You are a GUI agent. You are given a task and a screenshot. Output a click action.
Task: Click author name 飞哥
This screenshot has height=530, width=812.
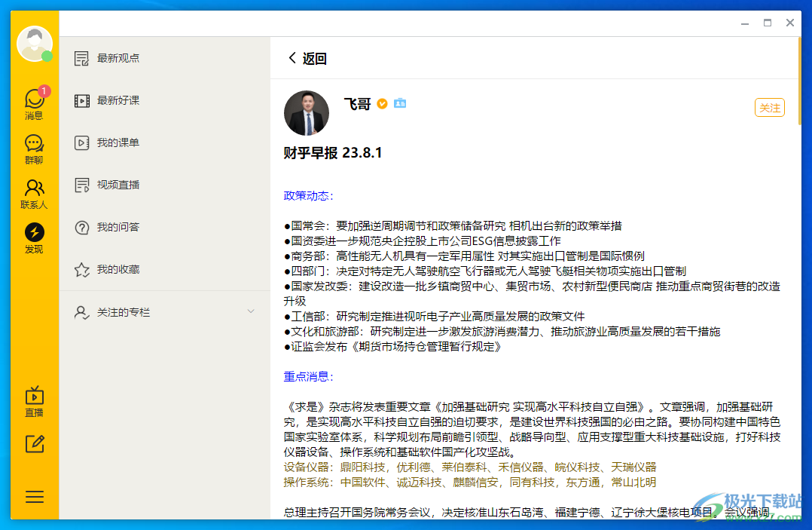tap(357, 103)
